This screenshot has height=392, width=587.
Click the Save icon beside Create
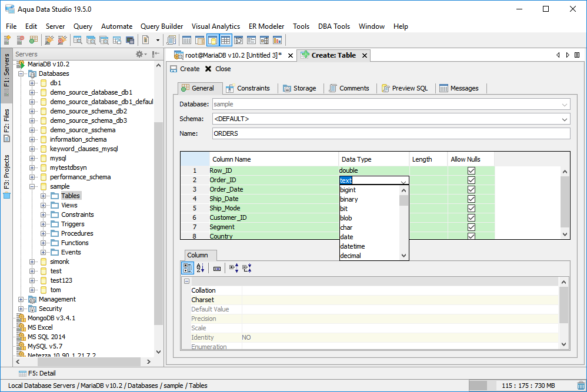tap(174, 69)
